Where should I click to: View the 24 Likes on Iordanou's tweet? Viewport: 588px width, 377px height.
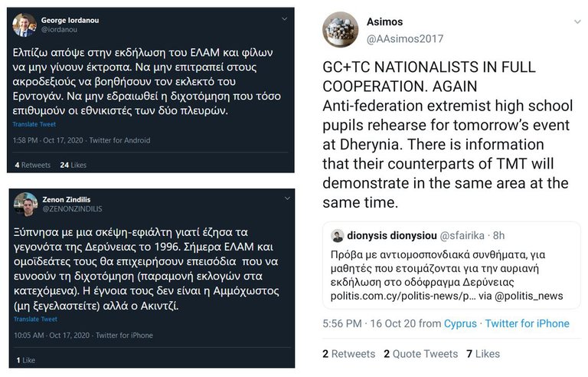point(73,165)
